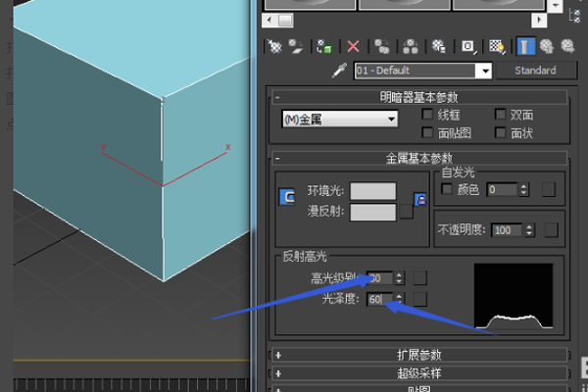Screen dimensions: 588x392
Task: Click Show Shaded Material in Viewport icon
Action: [x=497, y=47]
